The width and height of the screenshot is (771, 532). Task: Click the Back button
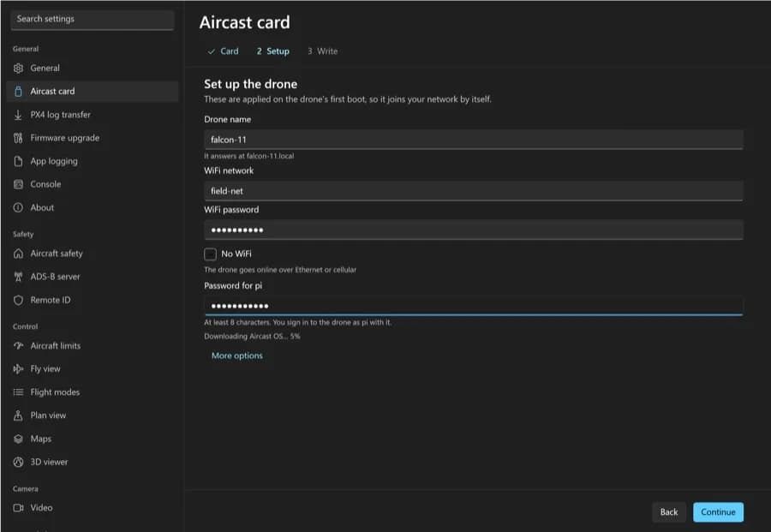pyautogui.click(x=669, y=511)
